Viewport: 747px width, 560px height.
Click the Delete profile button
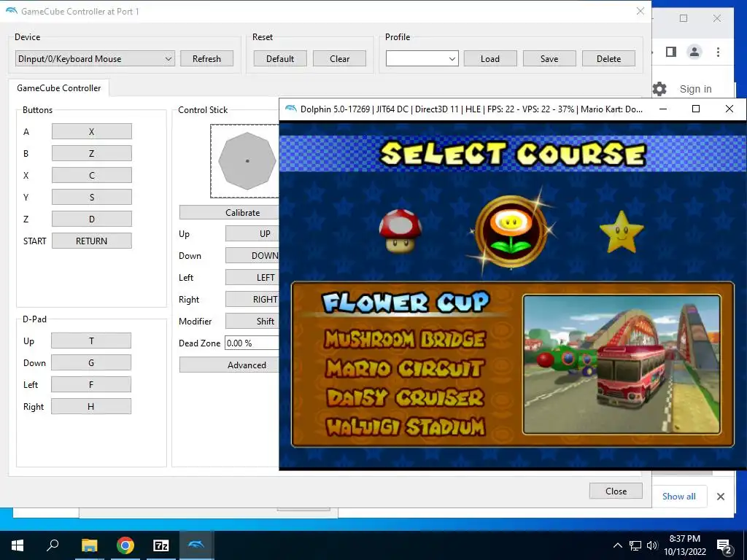click(608, 58)
